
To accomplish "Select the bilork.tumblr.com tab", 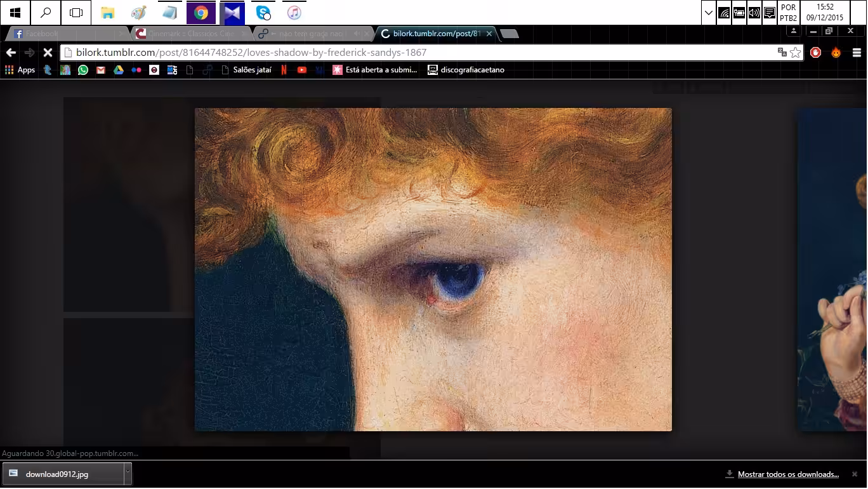I will pos(435,34).
